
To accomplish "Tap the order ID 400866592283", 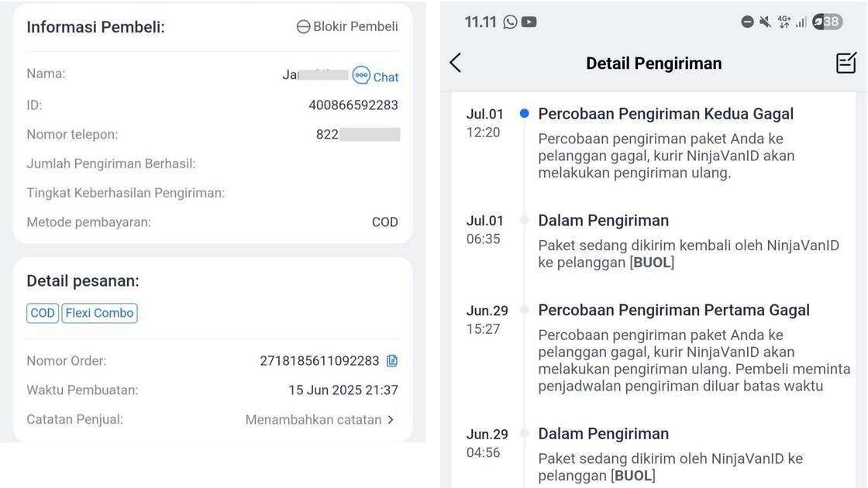I will pyautogui.click(x=353, y=105).
